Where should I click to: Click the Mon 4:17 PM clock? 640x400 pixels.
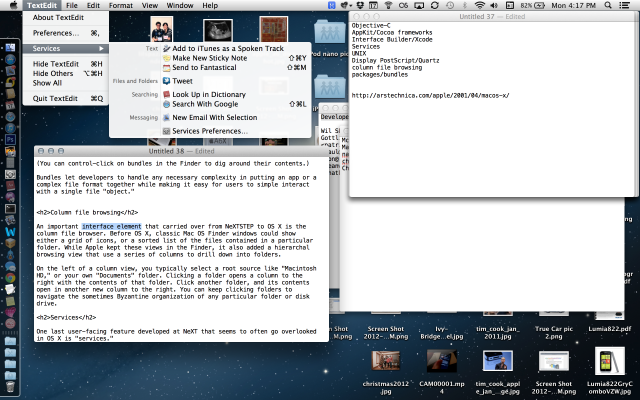pos(573,5)
